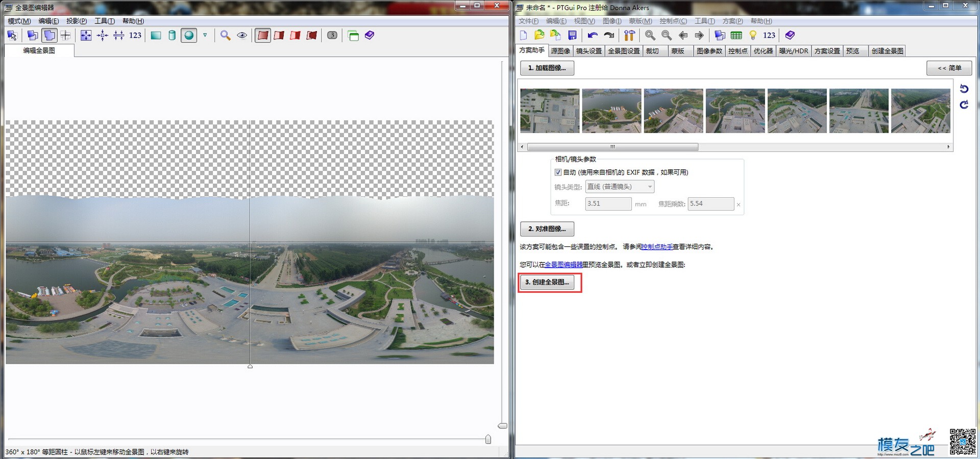Toggle the 自动 EXIF data checkbox

pyautogui.click(x=558, y=172)
